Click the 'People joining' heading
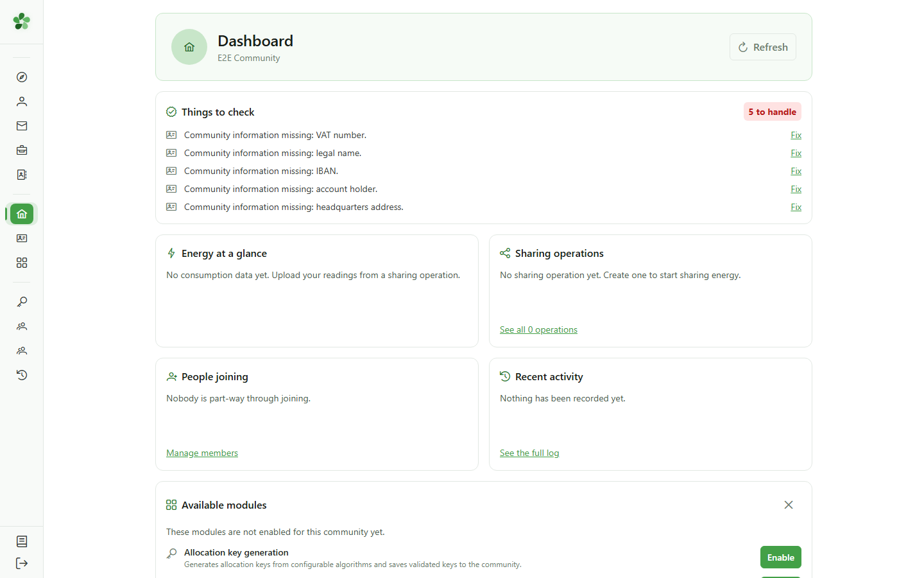This screenshot has height=578, width=924. pos(215,377)
